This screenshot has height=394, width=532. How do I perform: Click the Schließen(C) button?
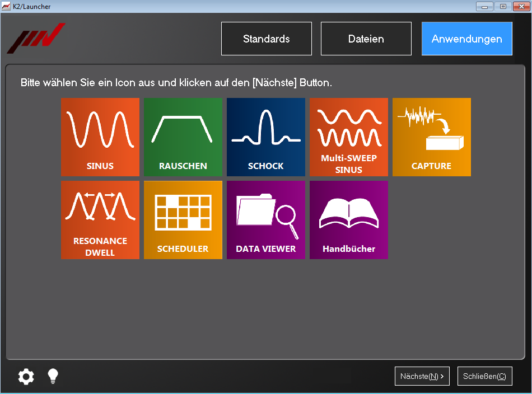click(484, 377)
